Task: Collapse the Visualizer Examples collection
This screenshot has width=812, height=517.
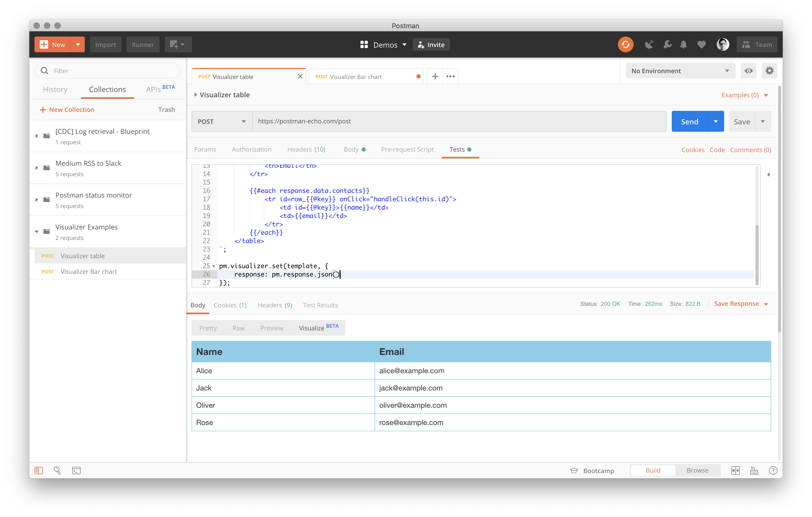Action: tap(37, 232)
